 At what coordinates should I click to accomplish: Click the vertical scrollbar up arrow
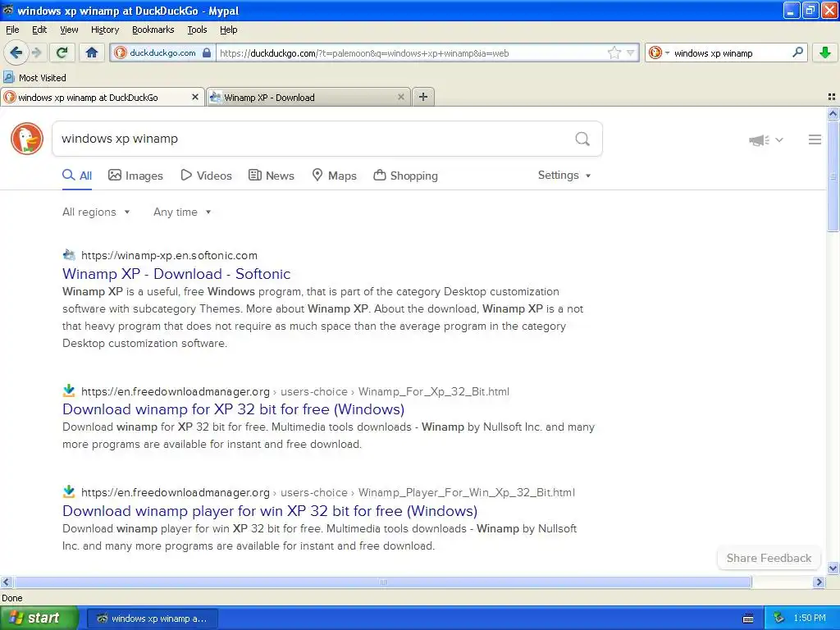(833, 113)
